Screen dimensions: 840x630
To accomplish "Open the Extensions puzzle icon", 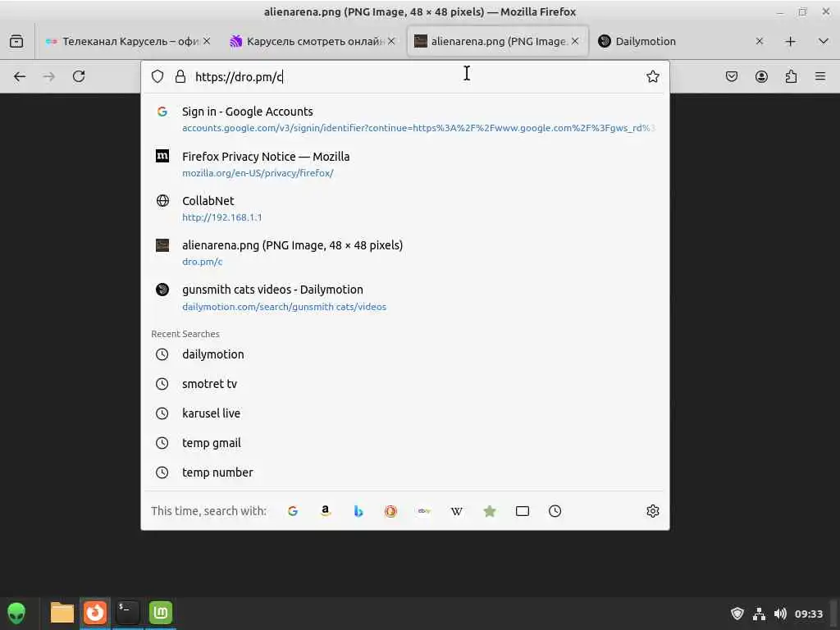I will click(791, 76).
